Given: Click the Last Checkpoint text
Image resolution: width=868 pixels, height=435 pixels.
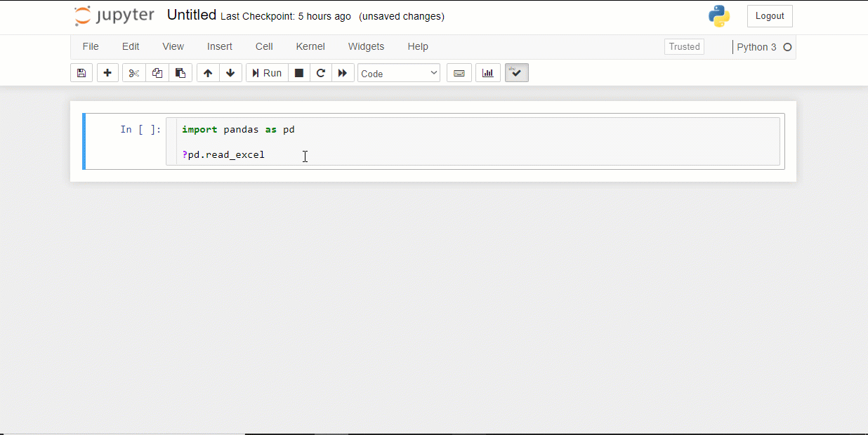Looking at the screenshot, I should tap(286, 16).
